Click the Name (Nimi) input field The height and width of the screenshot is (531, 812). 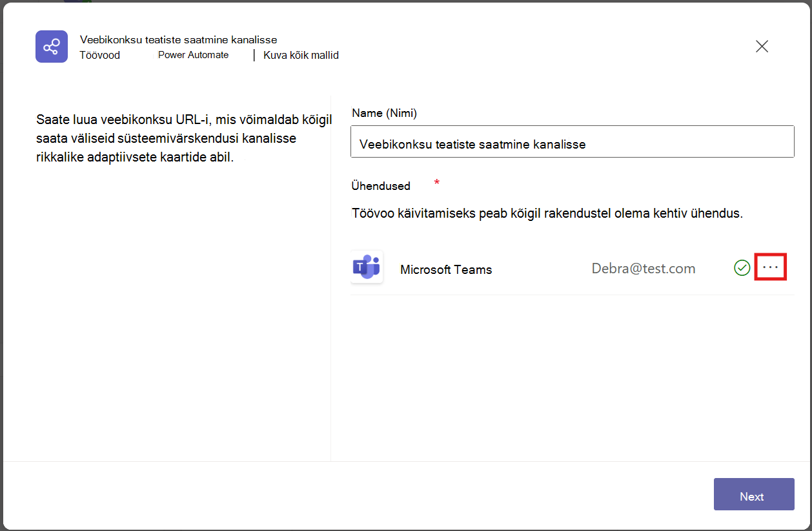pos(573,141)
